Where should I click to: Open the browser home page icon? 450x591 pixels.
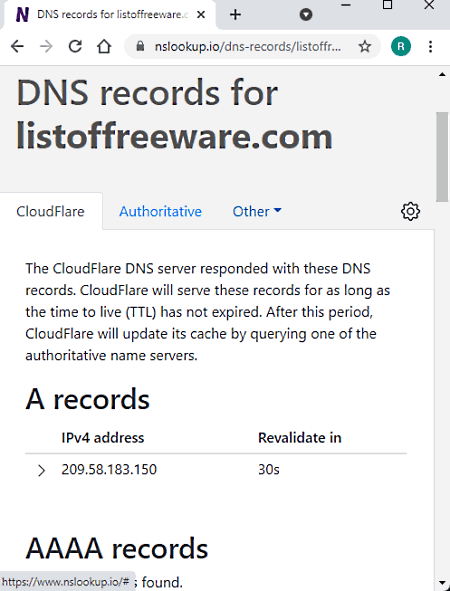tap(104, 47)
